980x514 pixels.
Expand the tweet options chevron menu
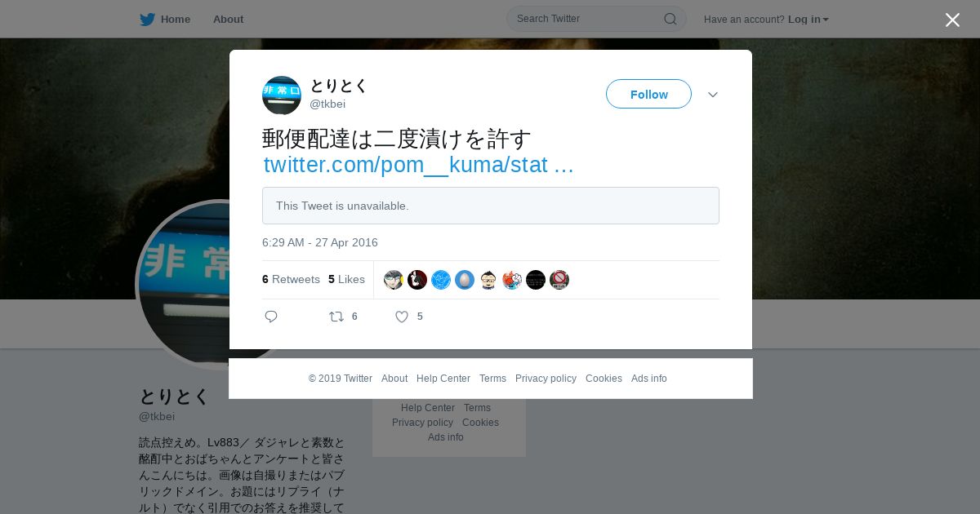click(x=713, y=95)
